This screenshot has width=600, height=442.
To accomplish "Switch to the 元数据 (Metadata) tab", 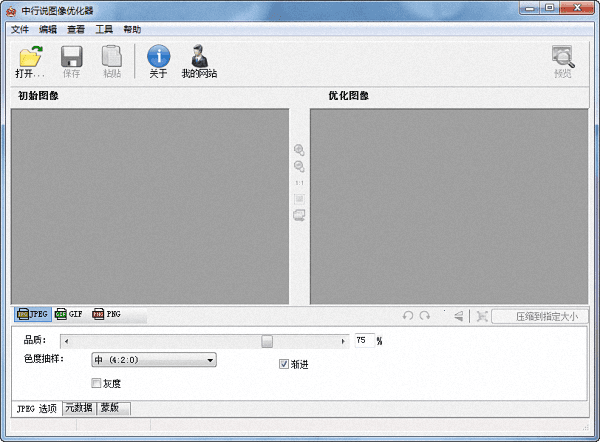I will point(78,408).
